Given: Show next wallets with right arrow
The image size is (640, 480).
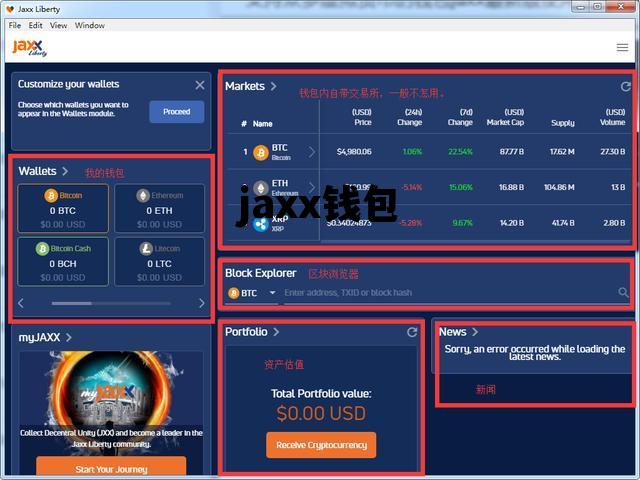Looking at the screenshot, I should tap(202, 303).
